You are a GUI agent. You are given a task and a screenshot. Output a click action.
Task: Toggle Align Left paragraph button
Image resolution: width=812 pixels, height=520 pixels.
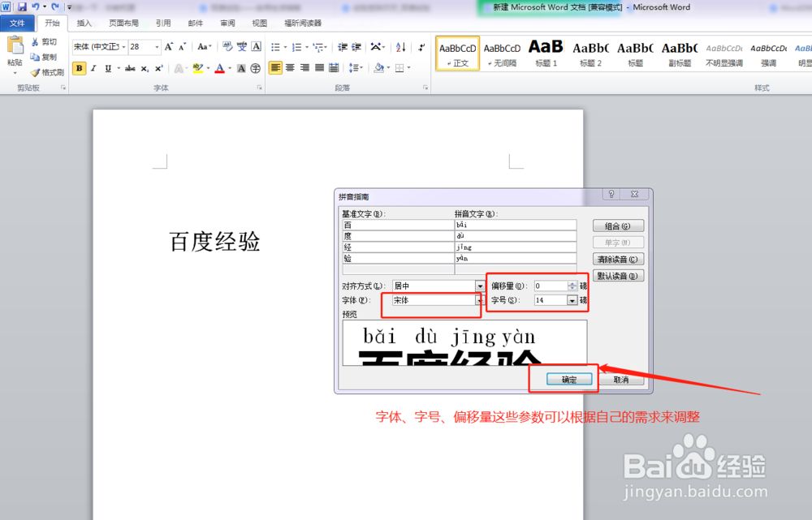tap(275, 68)
